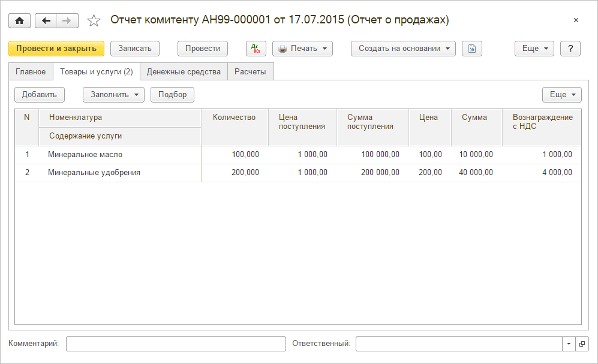This screenshot has width=598, height=364.
Task: Click commission cell for Минеральное масло
Action: click(x=542, y=155)
